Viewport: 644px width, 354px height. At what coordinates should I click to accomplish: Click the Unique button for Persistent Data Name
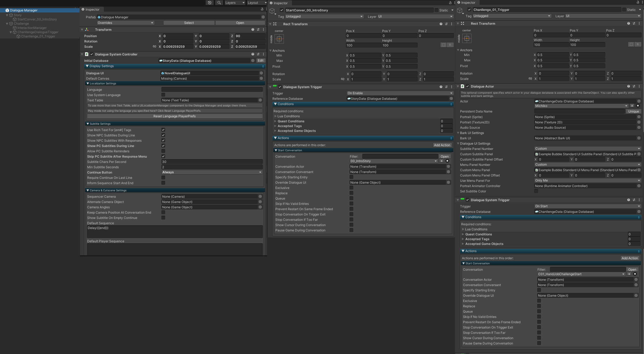633,111
